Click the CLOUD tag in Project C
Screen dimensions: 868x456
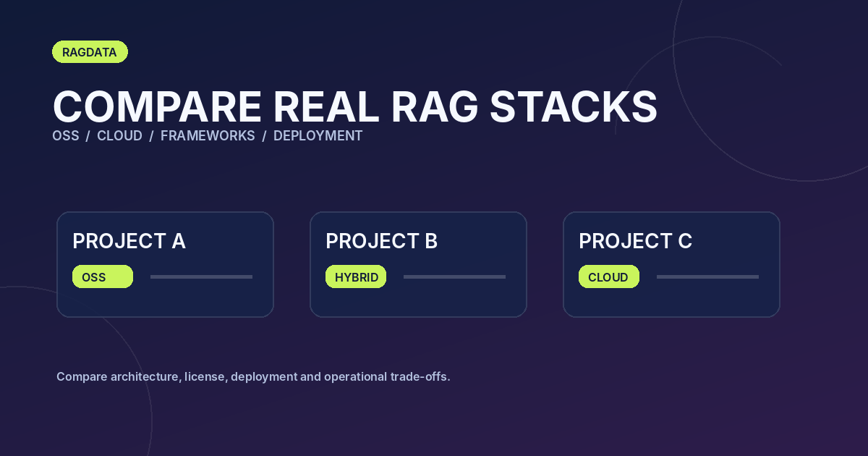609,276
